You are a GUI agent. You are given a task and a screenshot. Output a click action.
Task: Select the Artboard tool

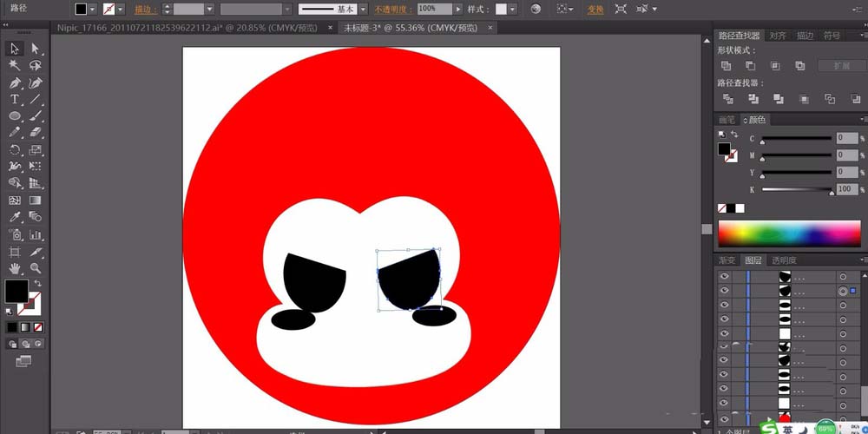[15, 252]
